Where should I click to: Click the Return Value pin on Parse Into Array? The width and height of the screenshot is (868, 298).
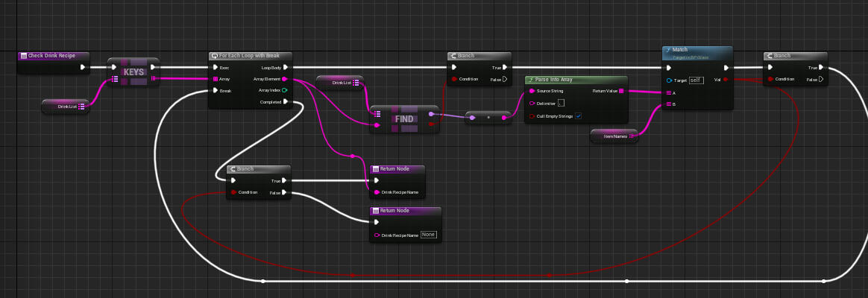(621, 91)
